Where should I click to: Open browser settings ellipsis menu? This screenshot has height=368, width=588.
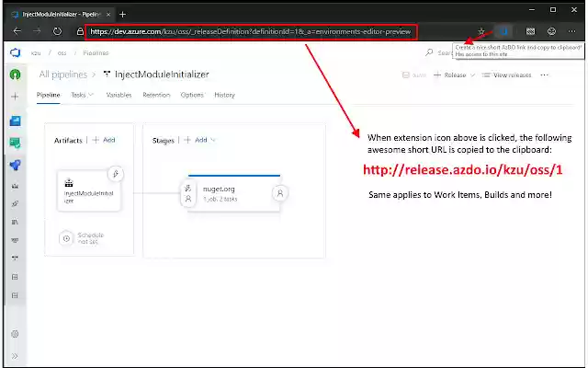(571, 31)
